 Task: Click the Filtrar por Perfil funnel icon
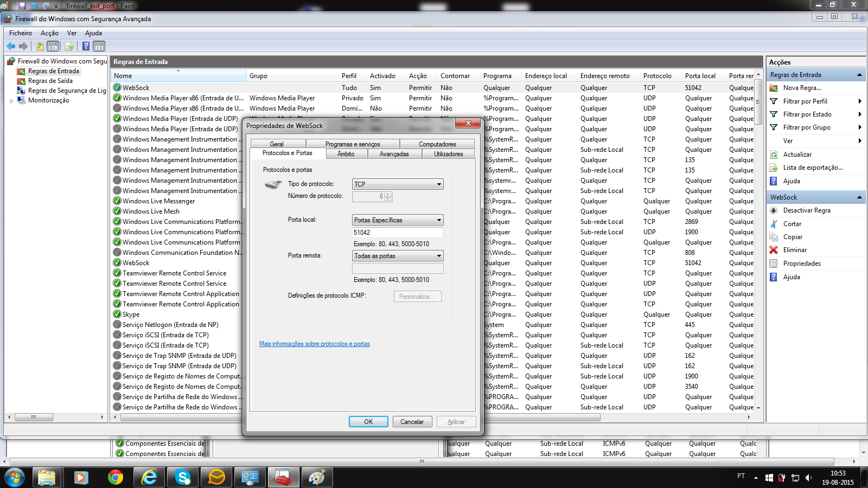[774, 101]
